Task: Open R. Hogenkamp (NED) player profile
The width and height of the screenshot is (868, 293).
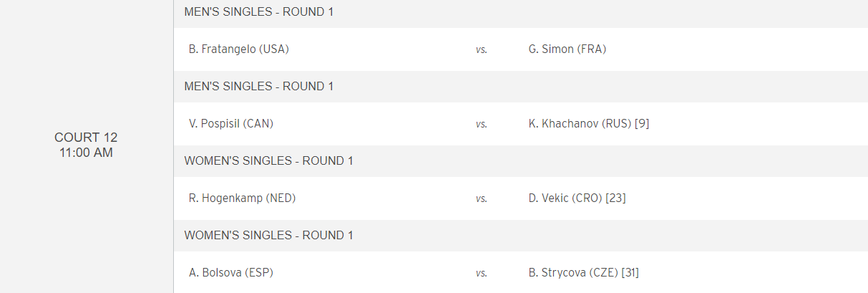Action: pos(242,198)
